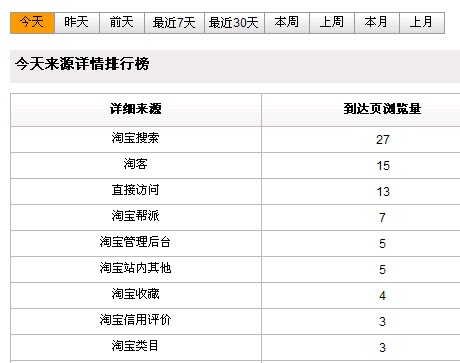Switch to 上周 statistics
The width and height of the screenshot is (460, 363).
click(332, 23)
